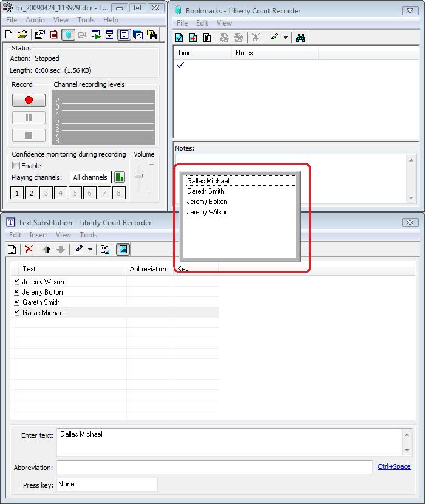The width and height of the screenshot is (425, 504).
Task: Enable confidence monitoring checkbox
Action: click(16, 166)
